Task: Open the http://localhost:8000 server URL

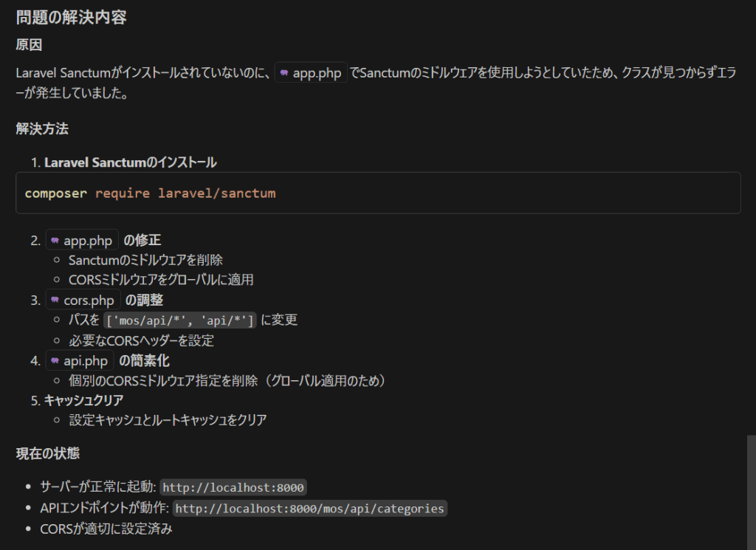Action: pos(233,487)
